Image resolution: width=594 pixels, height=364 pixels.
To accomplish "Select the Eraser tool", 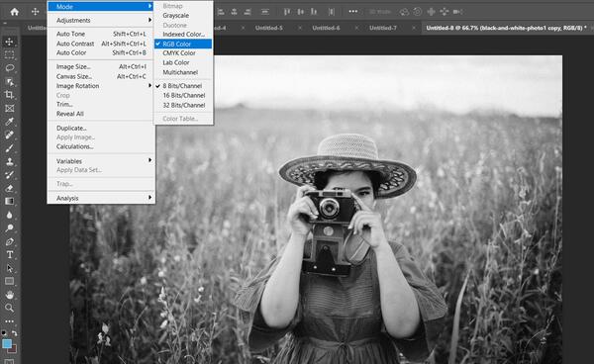I will click(10, 188).
